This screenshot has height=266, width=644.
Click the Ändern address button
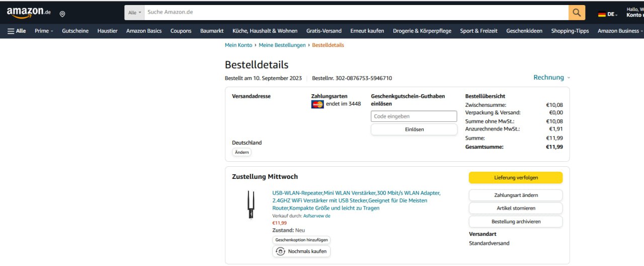[242, 152]
